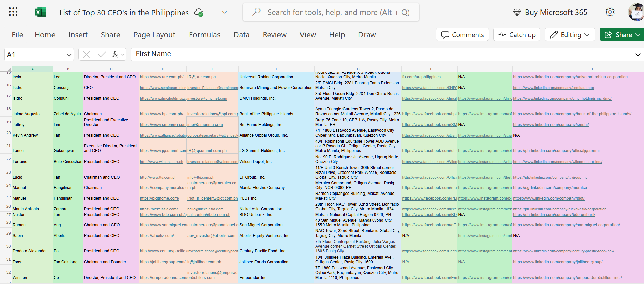The height and width of the screenshot is (284, 644).
Task: Select column J header
Action: (x=592, y=69)
